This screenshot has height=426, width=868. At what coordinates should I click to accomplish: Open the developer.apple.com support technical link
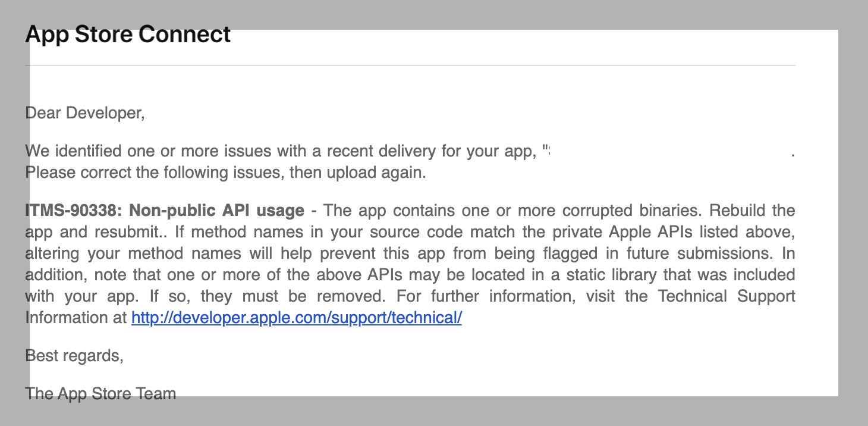[296, 318]
